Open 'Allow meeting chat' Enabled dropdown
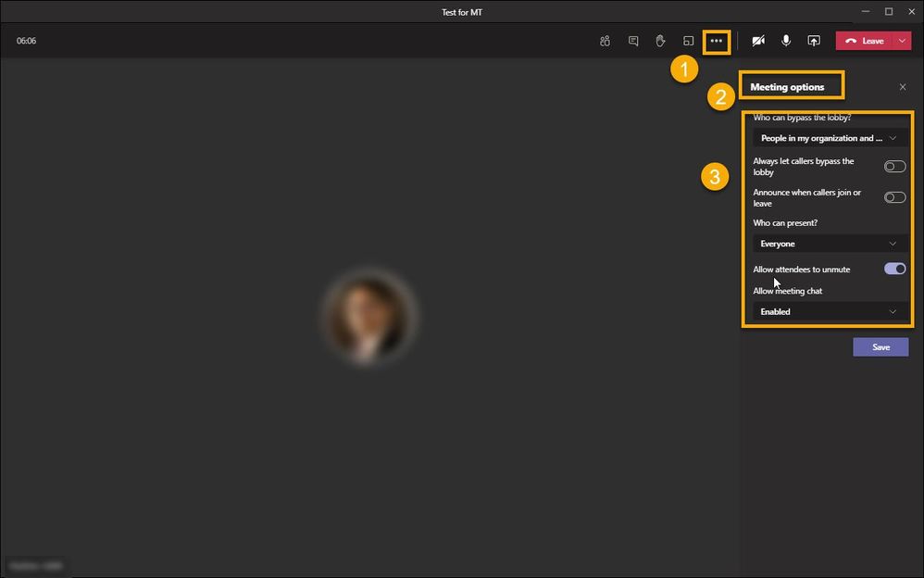Screen dimensions: 924x578 [830, 311]
